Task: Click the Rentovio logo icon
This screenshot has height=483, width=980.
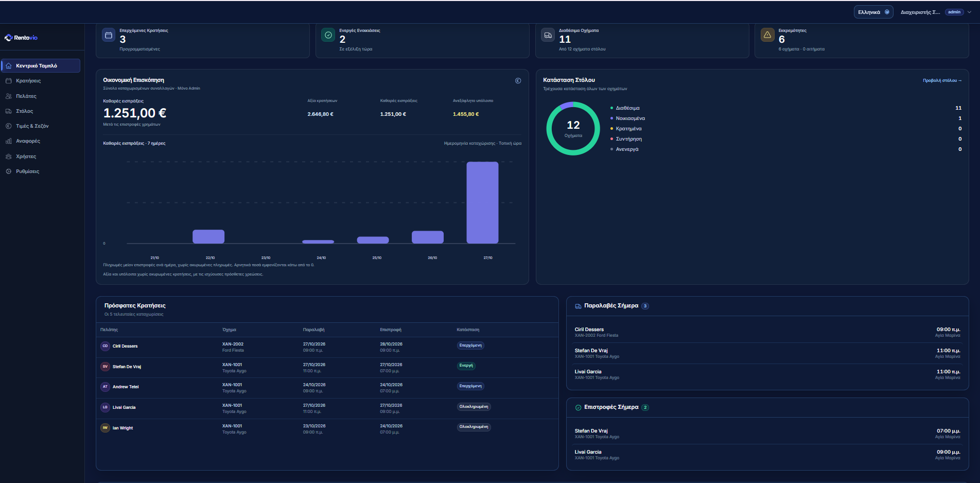Action: (8, 38)
